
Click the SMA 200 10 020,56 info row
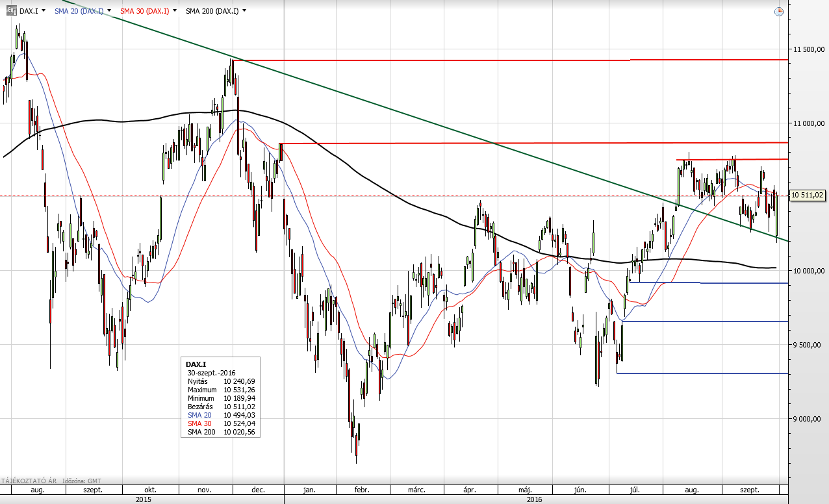point(221,432)
